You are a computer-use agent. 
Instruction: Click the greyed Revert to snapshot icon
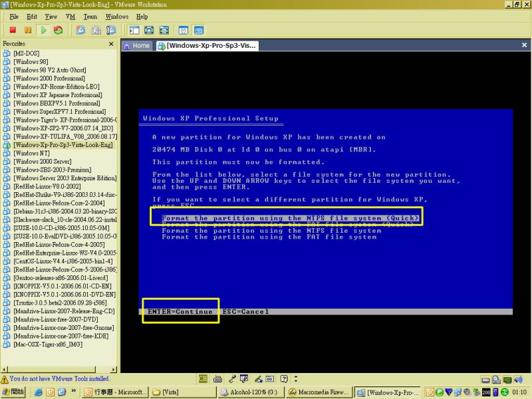(x=96, y=30)
